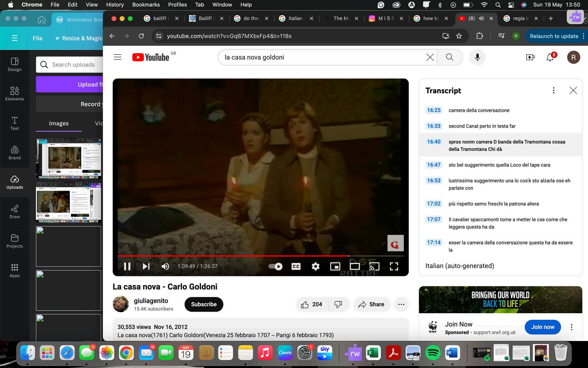The height and width of the screenshot is (368, 588).
Task: Open the YouTube account avatar menu
Action: 574,57
